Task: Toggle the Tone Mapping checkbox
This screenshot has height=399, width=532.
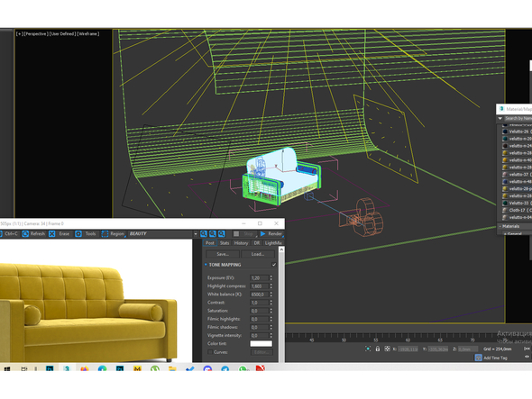Action: (274, 265)
